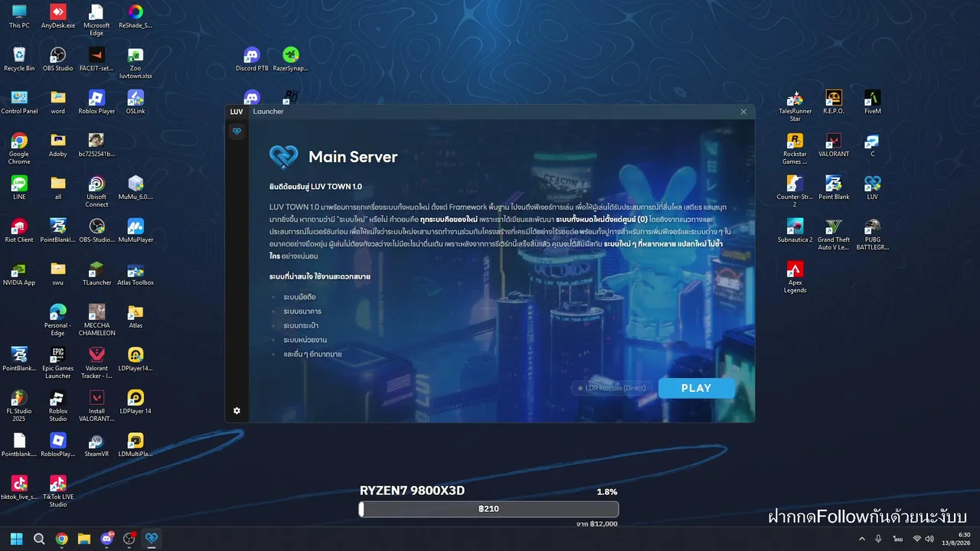Switch to OBS on the taskbar
The height and width of the screenshot is (551, 980).
click(129, 539)
